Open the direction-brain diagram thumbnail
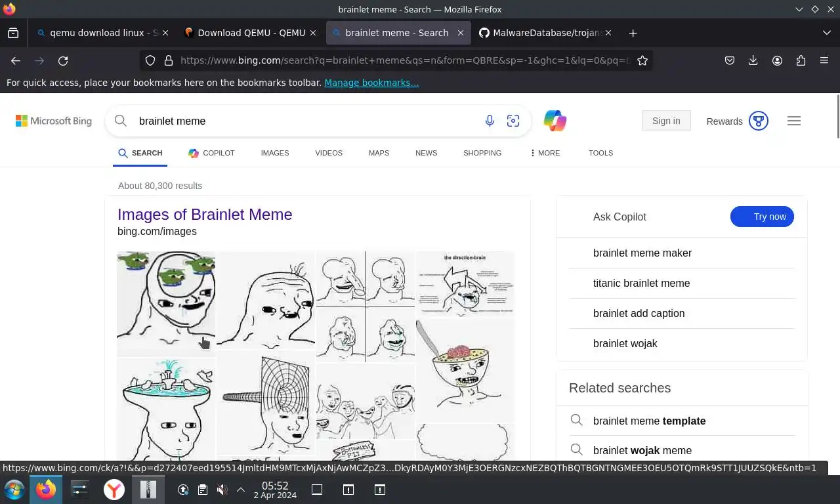840x504 pixels. (x=465, y=283)
